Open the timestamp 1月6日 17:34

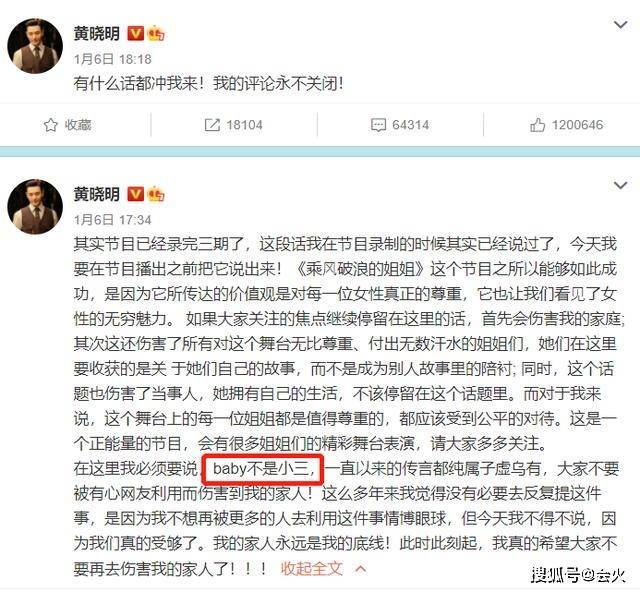pos(113,220)
